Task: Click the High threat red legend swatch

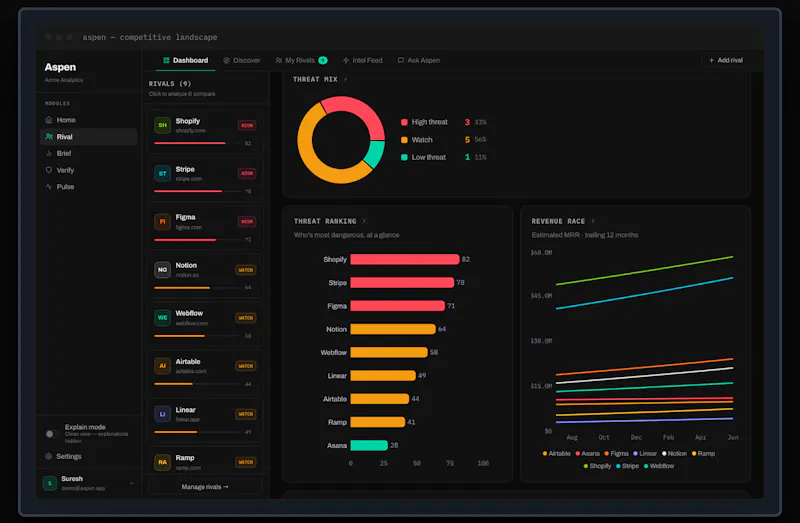Action: pos(404,122)
